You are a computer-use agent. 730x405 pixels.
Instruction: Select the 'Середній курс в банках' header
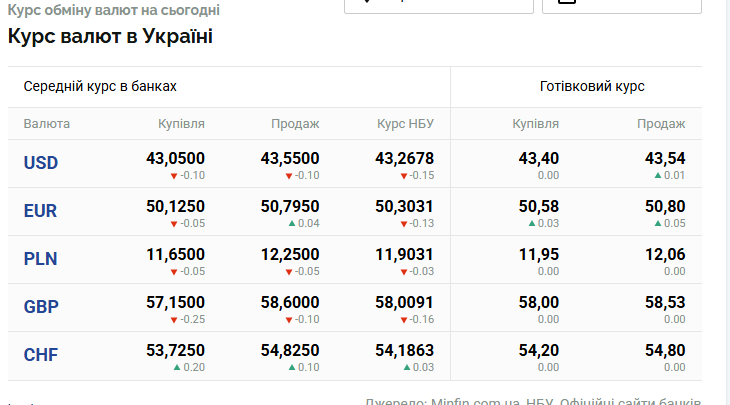100,86
